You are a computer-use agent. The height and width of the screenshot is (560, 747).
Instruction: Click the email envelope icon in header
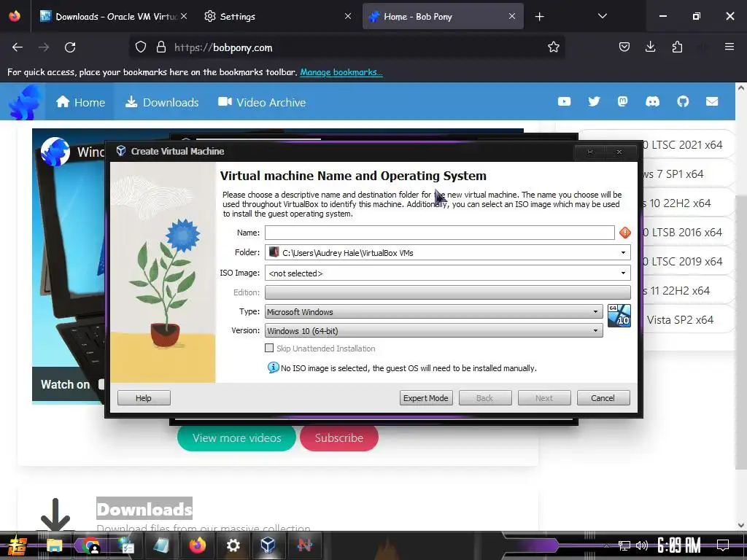click(712, 101)
